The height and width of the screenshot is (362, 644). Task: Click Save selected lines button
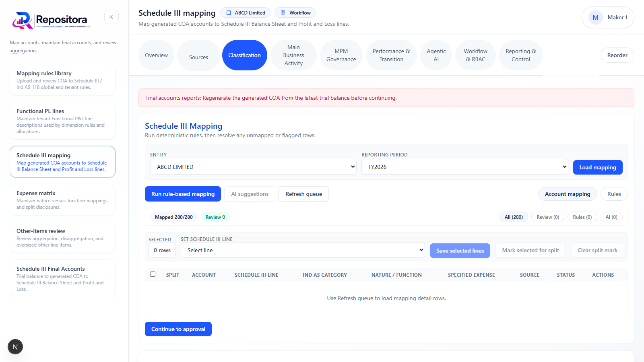pyautogui.click(x=460, y=251)
